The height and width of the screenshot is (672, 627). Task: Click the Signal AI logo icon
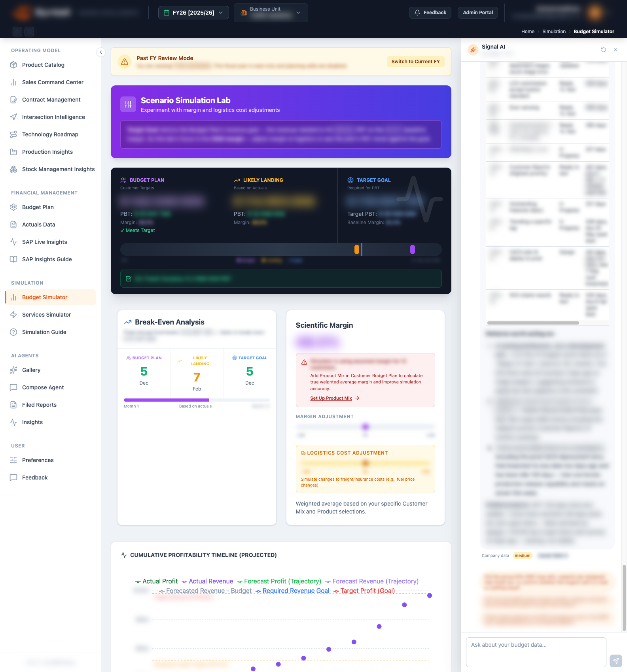pos(473,50)
